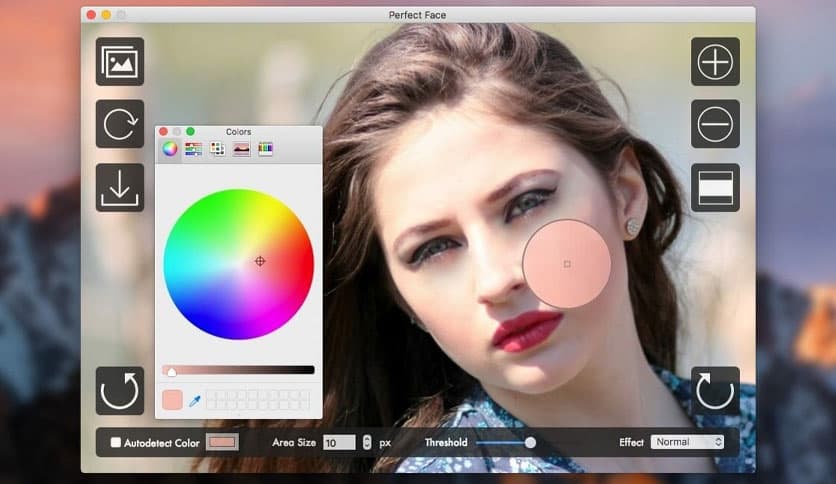Click the Area Size stepper arrows
Viewport: 836px width, 484px height.
(x=366, y=442)
